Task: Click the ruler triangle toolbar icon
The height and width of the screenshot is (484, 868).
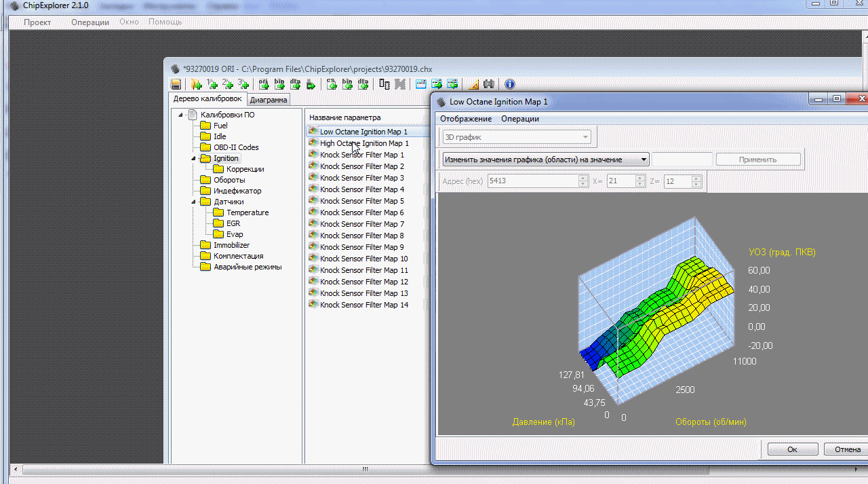Action: (473, 84)
